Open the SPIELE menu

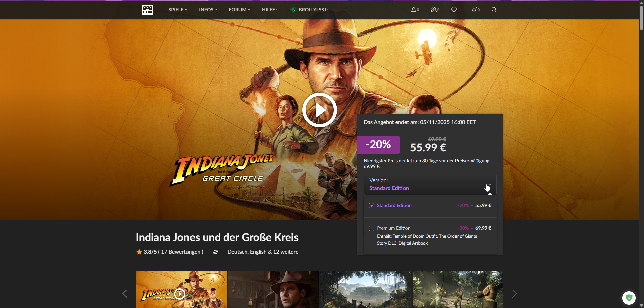(x=178, y=10)
